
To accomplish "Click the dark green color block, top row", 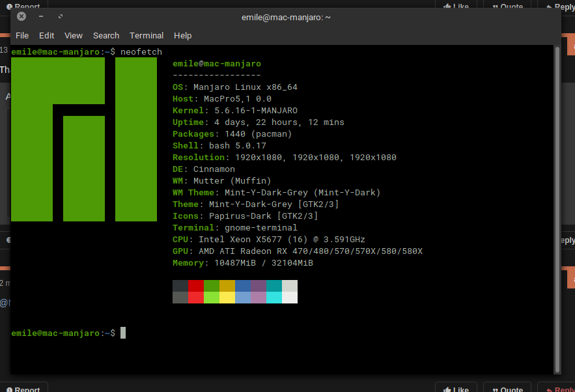I will click(x=212, y=286).
